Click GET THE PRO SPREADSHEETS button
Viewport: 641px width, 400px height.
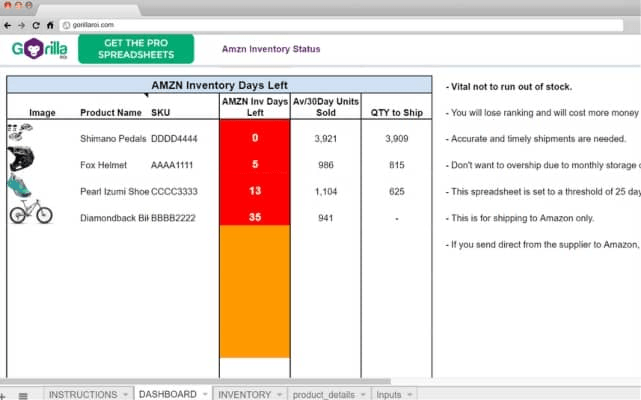click(136, 49)
